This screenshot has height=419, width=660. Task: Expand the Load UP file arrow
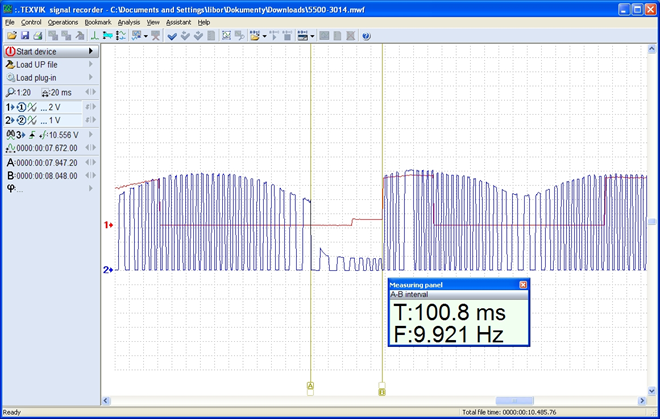[x=90, y=64]
